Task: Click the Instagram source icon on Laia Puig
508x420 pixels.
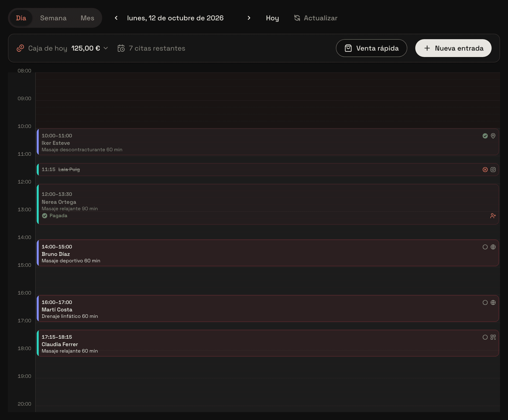Action: coord(493,170)
